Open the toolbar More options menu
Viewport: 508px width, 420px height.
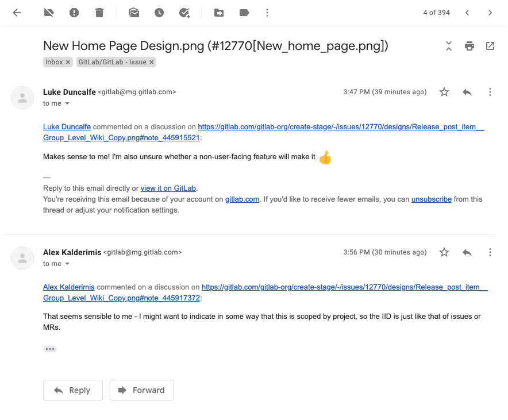pos(267,12)
